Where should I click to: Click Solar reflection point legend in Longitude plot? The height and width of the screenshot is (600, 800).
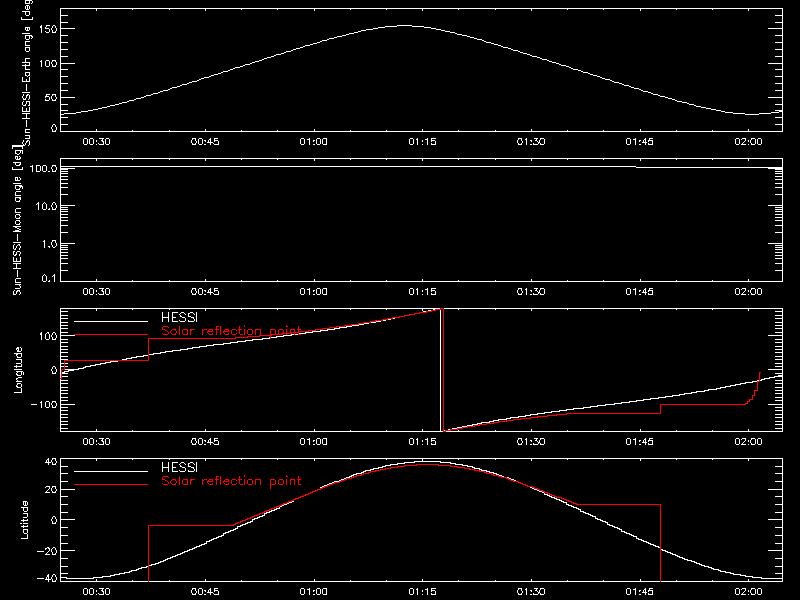tap(231, 331)
